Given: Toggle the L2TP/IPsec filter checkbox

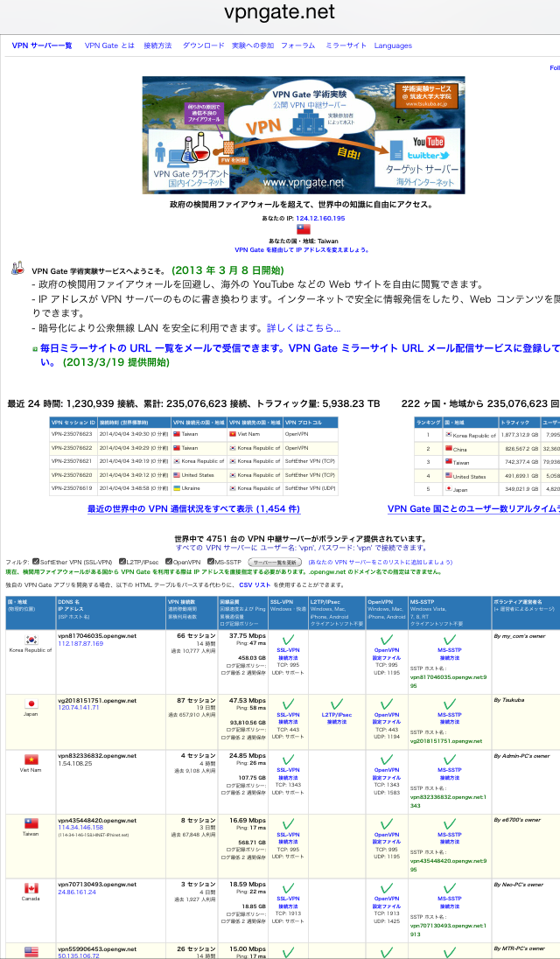Looking at the screenshot, I should [122, 561].
